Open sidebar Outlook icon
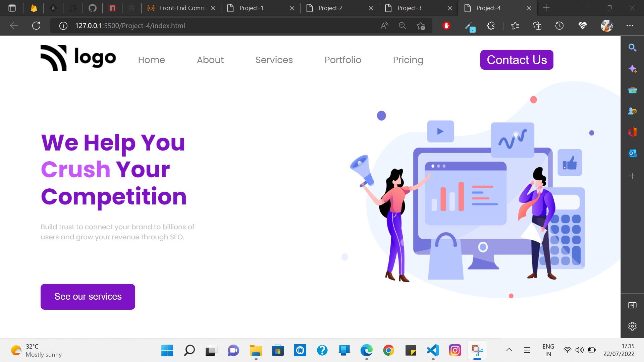 [632, 153]
